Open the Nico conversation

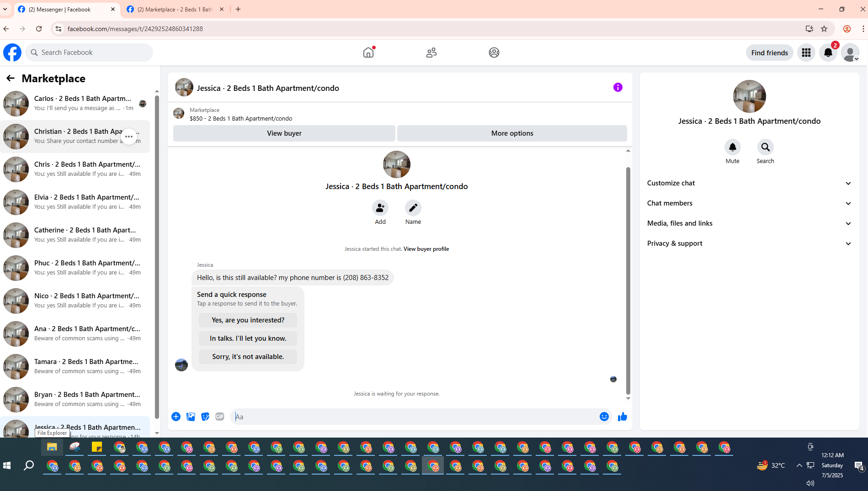(75, 301)
